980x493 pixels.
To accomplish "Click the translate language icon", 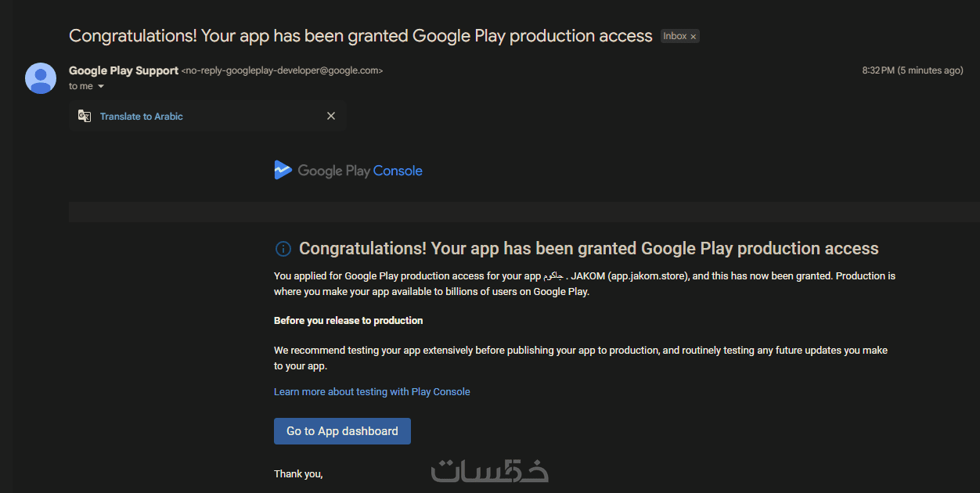I will coord(85,116).
